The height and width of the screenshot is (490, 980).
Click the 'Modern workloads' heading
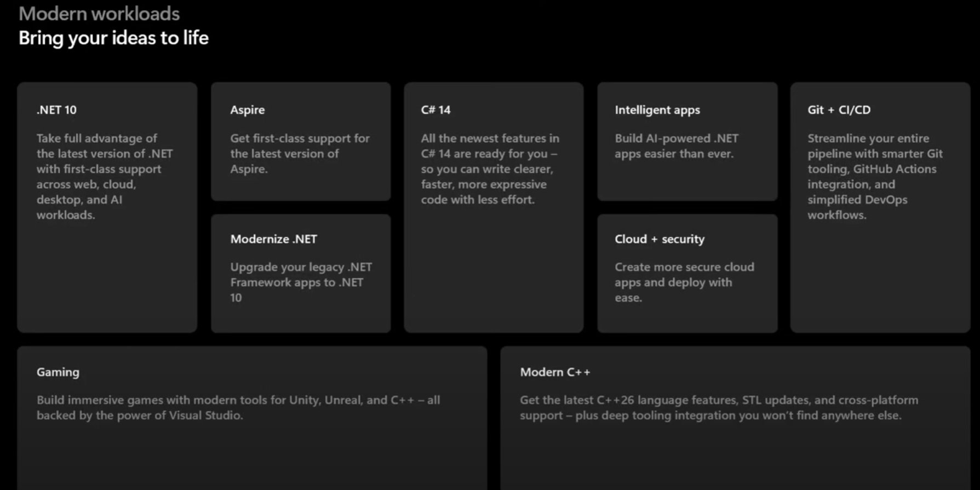pos(99,14)
